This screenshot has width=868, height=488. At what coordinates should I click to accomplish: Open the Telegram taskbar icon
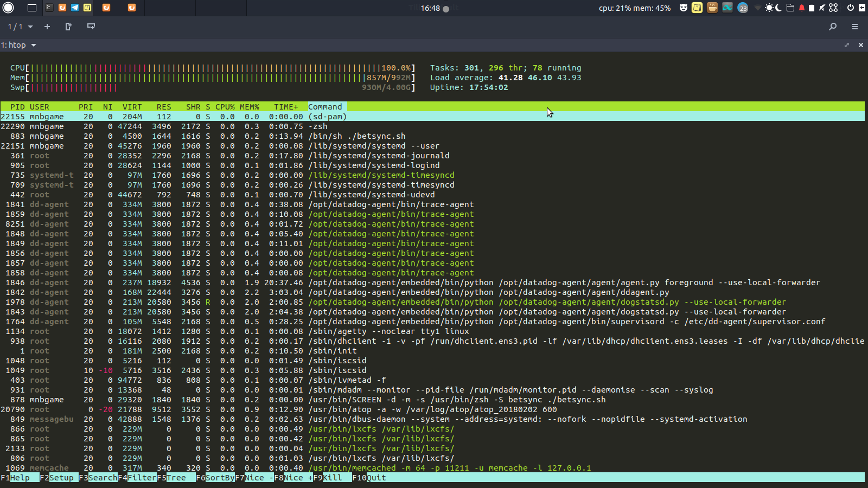click(x=75, y=8)
